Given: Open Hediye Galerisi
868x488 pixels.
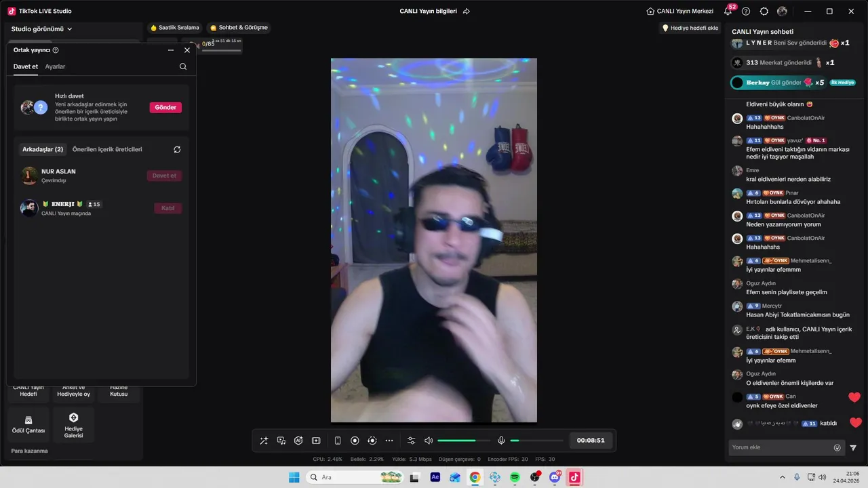Looking at the screenshot, I should click(x=73, y=424).
